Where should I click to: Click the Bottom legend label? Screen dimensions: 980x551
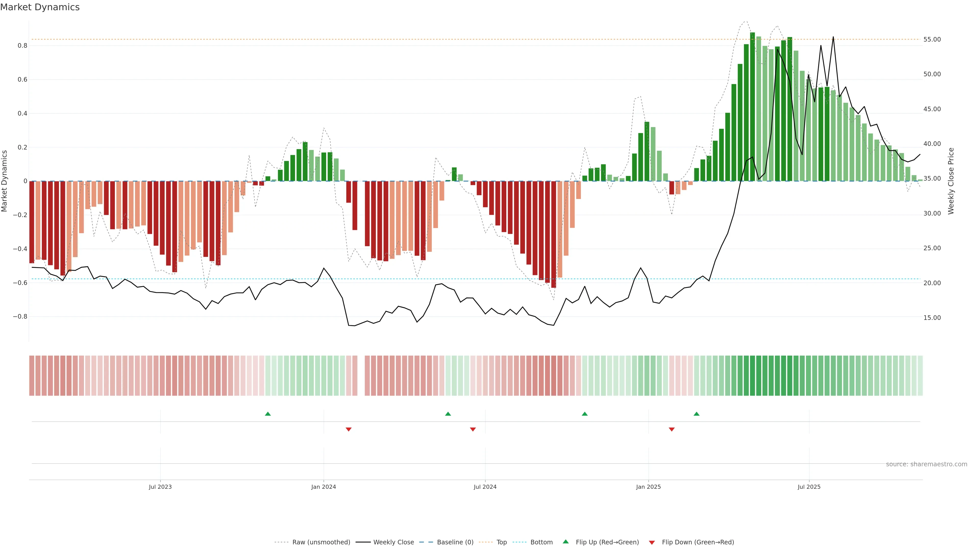(541, 542)
